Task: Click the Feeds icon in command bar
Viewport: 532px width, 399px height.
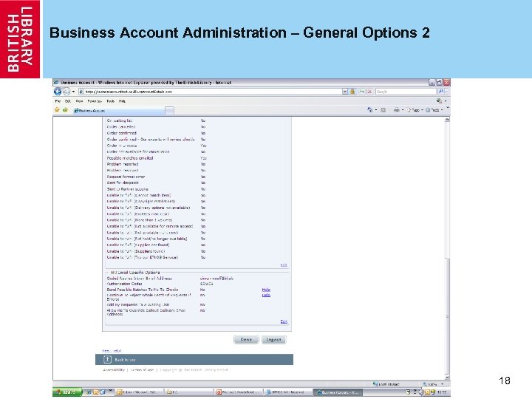Action: tap(383, 110)
